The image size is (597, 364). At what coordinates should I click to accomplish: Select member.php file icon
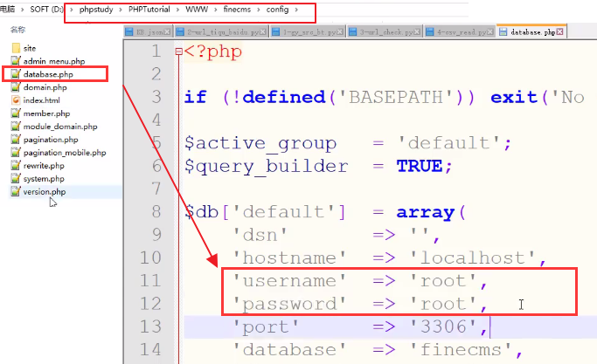16,113
